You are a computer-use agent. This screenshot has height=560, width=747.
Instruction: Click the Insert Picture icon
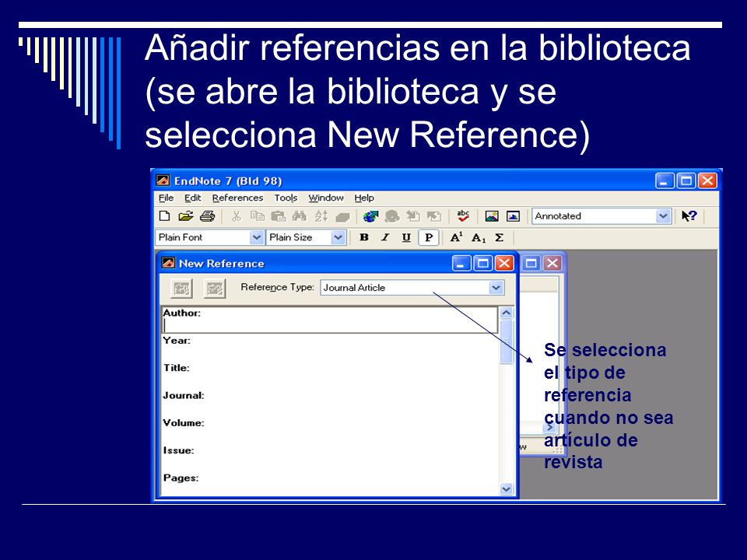click(492, 216)
